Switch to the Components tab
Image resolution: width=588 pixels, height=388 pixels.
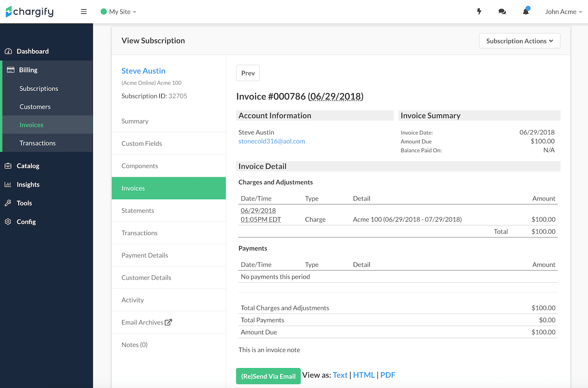click(169, 166)
